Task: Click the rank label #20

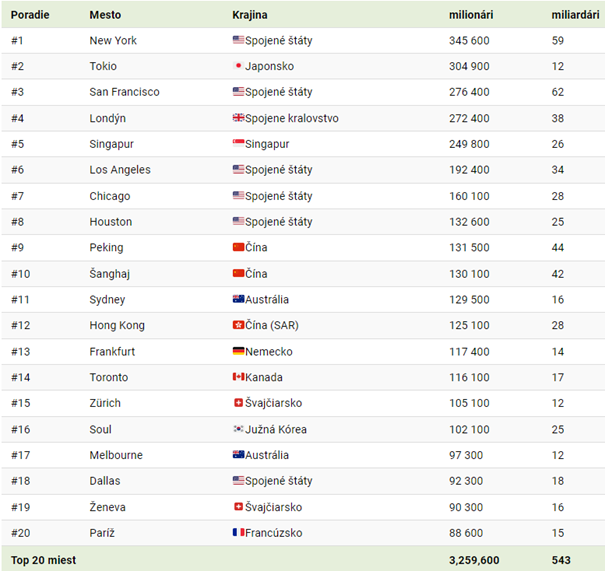Action: coord(20,533)
